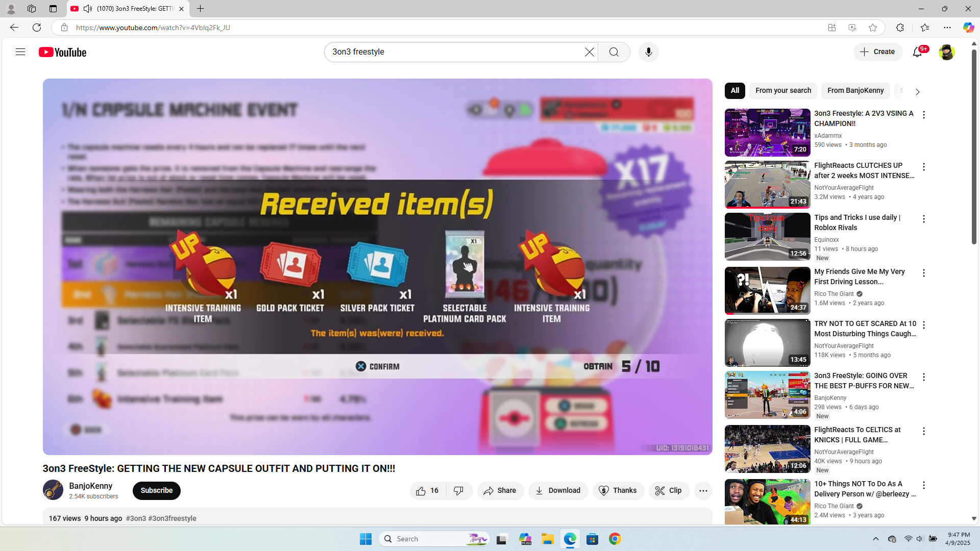
Task: Open options for Delivery Person video
Action: 923,485
